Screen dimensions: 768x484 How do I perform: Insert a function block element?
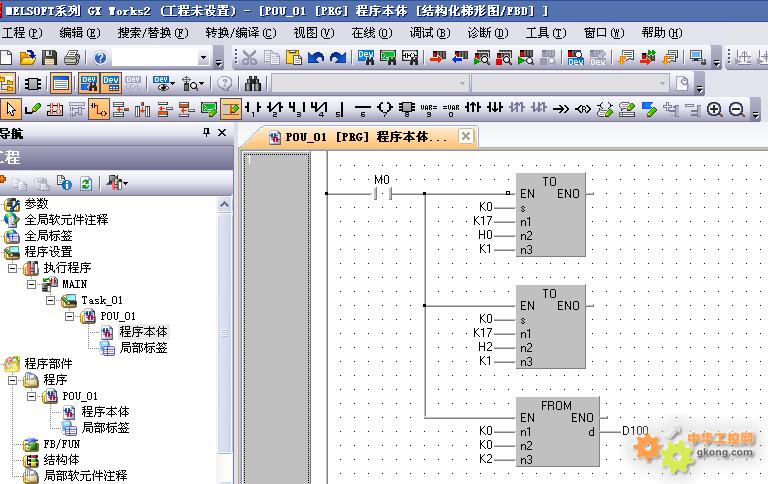(x=407, y=109)
